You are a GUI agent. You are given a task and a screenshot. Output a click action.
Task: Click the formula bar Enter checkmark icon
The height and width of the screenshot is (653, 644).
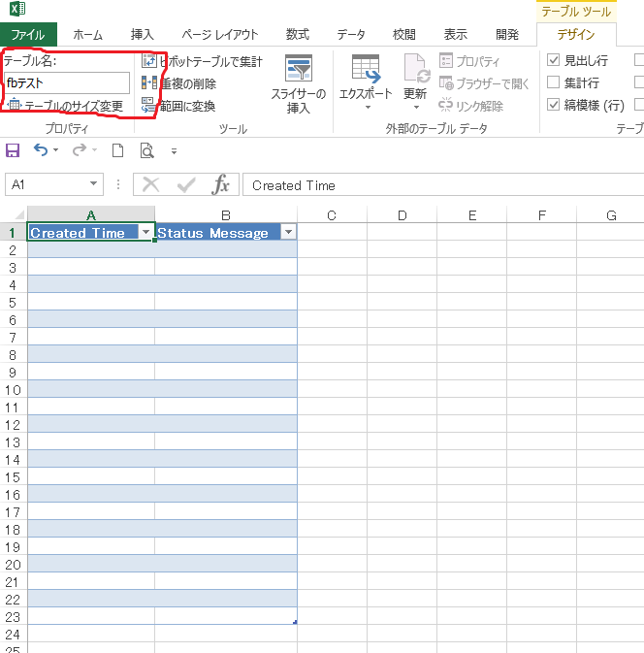tap(186, 184)
